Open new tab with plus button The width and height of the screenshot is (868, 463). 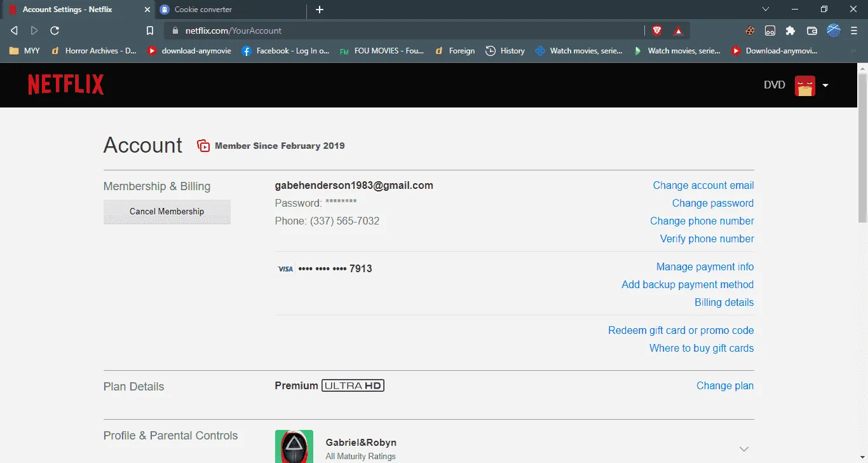click(x=320, y=10)
